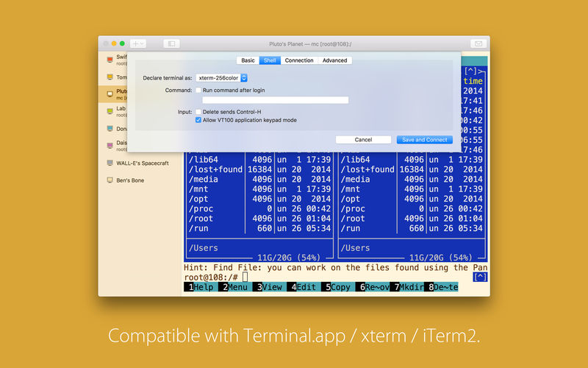Open the Declare terminal as dropdown
This screenshot has height=368, width=588.
pos(222,78)
